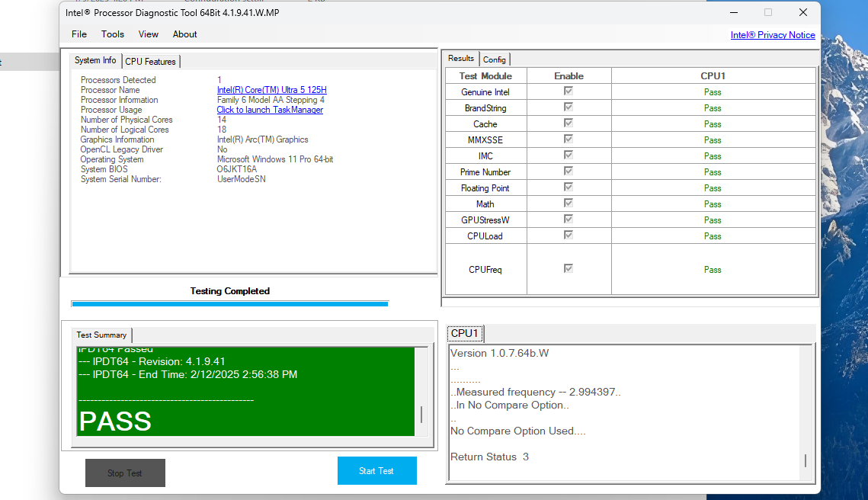
Task: Toggle the MMXSSE enable checkbox
Action: pos(568,139)
